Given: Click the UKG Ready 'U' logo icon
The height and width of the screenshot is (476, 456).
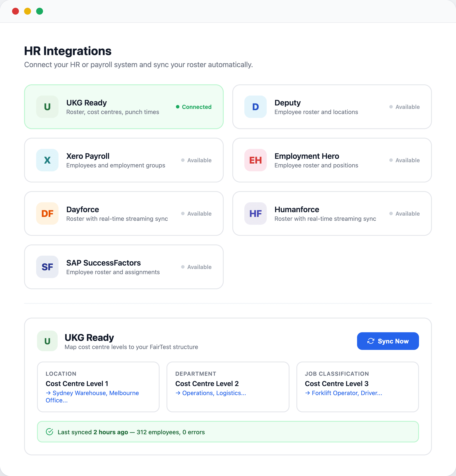Looking at the screenshot, I should pos(47,107).
